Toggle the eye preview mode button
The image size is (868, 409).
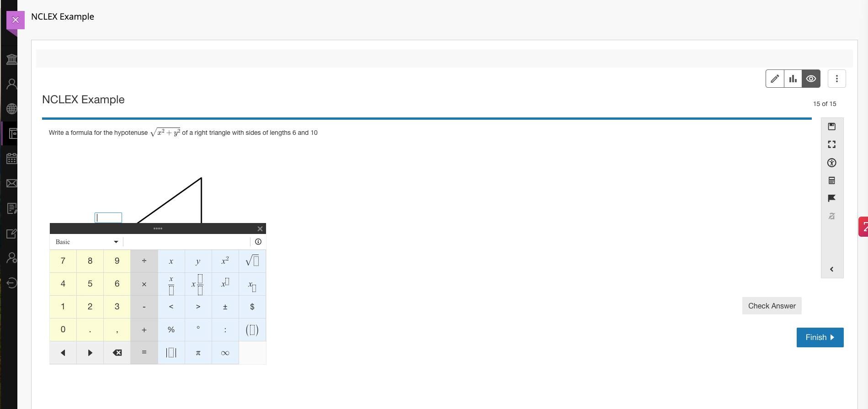[811, 79]
